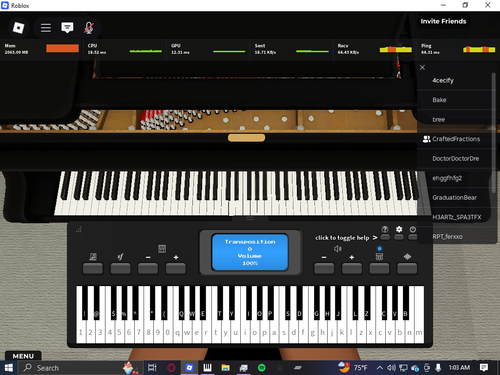Select player GraduationBear in the list
500x375 pixels.
[455, 198]
